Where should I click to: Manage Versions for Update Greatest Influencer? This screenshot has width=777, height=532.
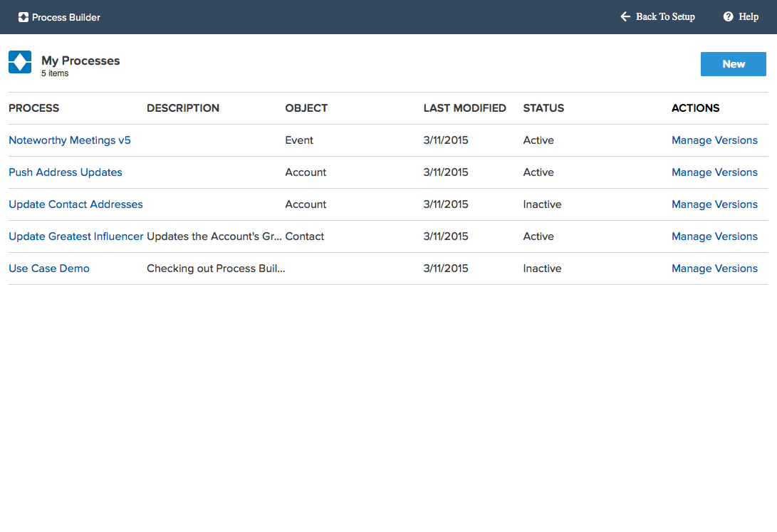tap(714, 236)
